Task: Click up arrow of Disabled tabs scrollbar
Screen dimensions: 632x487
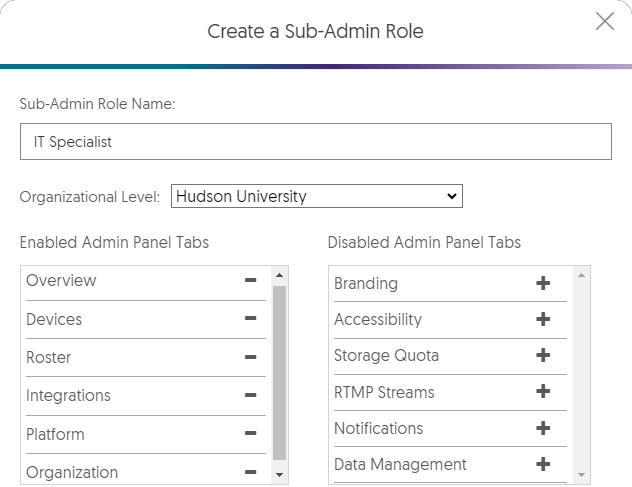Action: (x=583, y=274)
